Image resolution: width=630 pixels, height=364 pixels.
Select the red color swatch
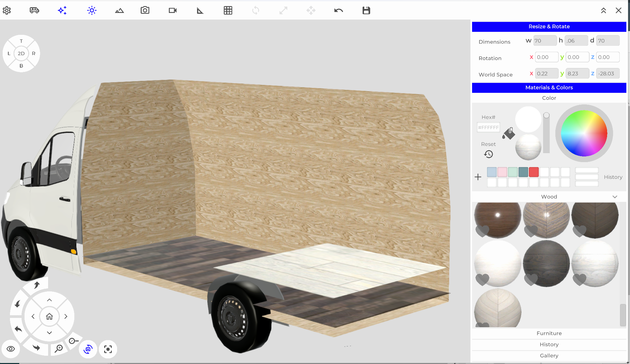pos(534,172)
